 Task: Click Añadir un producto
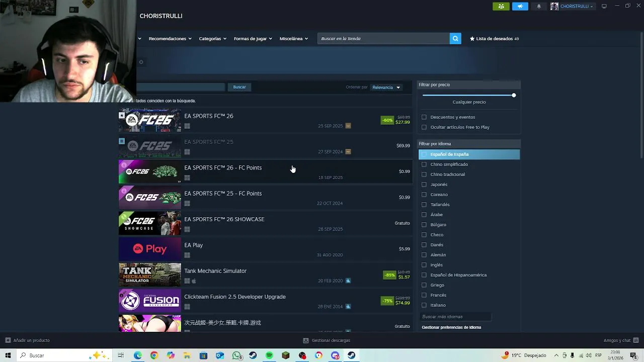pyautogui.click(x=28, y=340)
